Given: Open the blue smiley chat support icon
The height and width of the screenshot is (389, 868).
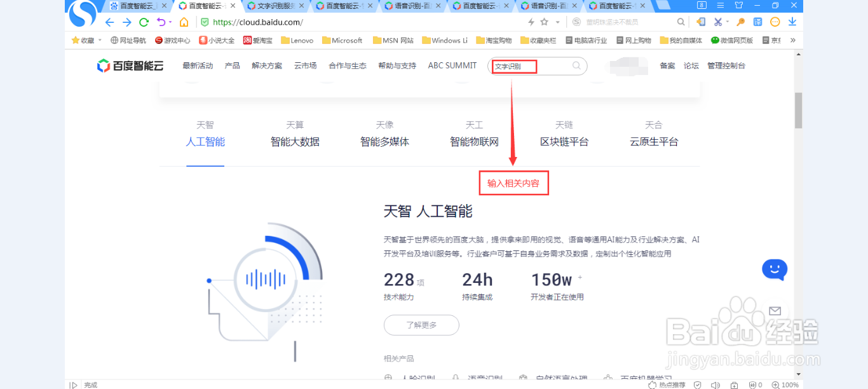Looking at the screenshot, I should [x=775, y=270].
